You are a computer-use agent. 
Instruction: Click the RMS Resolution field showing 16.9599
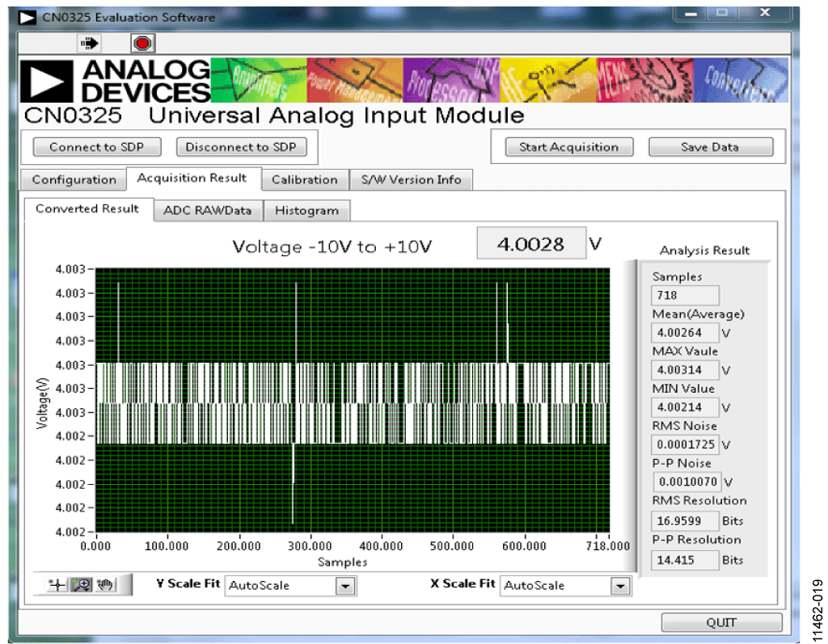685,521
